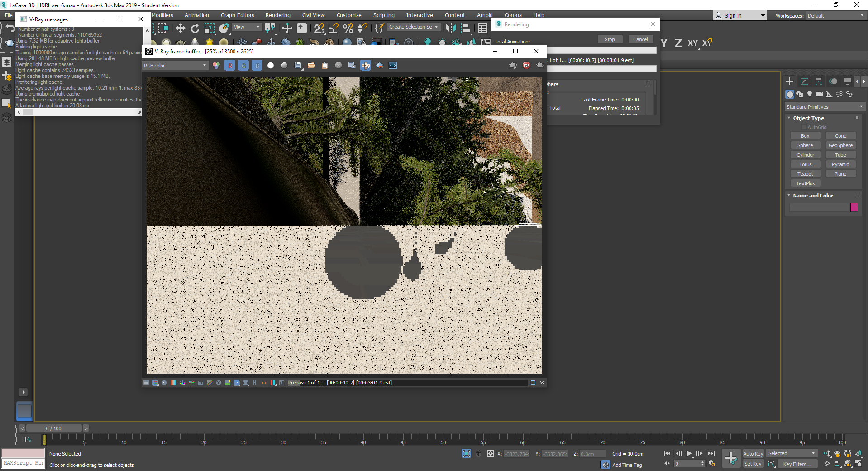
Task: Select Lights category in Create panel
Action: [x=810, y=94]
